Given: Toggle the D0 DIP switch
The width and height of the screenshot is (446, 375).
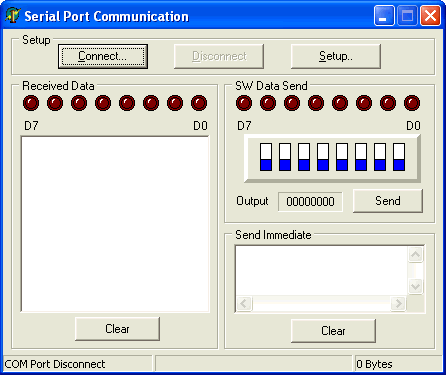Looking at the screenshot, I should tap(399, 157).
